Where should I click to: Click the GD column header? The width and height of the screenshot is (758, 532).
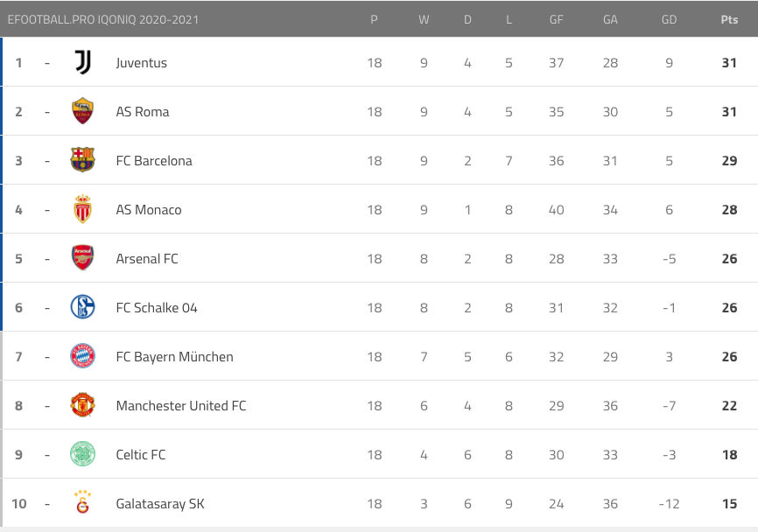pyautogui.click(x=669, y=19)
